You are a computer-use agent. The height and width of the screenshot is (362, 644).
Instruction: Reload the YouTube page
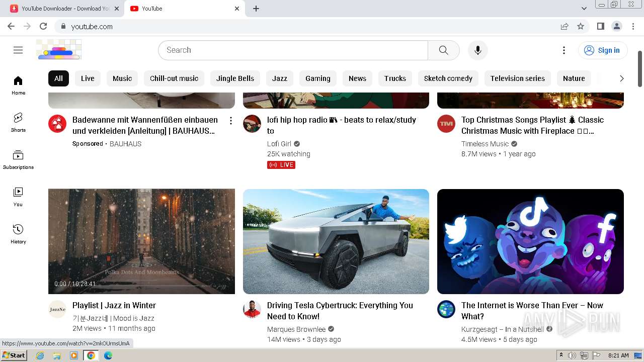[x=43, y=26]
